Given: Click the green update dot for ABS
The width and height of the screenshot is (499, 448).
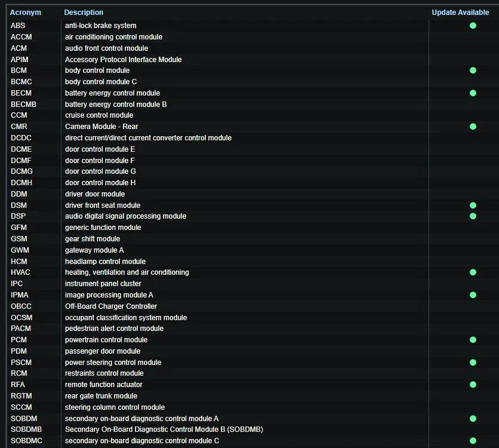Looking at the screenshot, I should tap(473, 26).
